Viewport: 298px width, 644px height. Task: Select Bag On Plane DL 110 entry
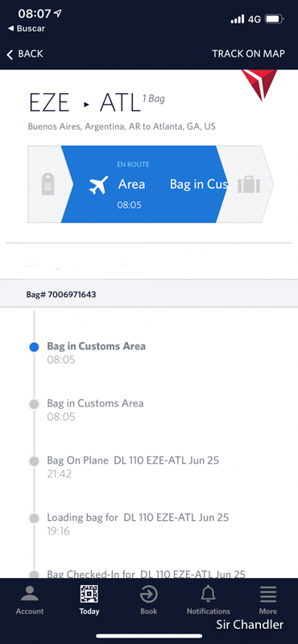coord(133,467)
